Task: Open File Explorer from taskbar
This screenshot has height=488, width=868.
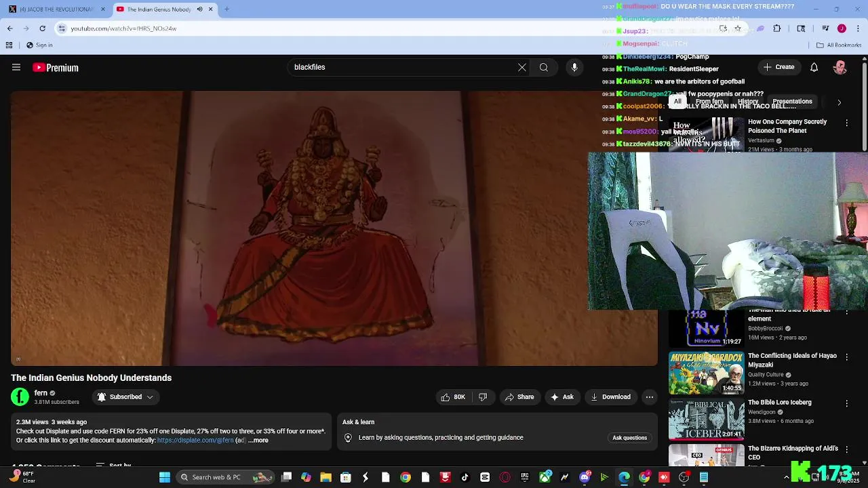Action: pyautogui.click(x=325, y=477)
